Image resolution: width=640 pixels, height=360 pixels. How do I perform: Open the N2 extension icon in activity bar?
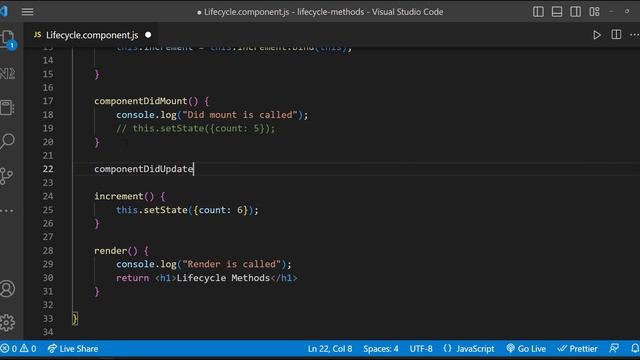(x=7, y=73)
